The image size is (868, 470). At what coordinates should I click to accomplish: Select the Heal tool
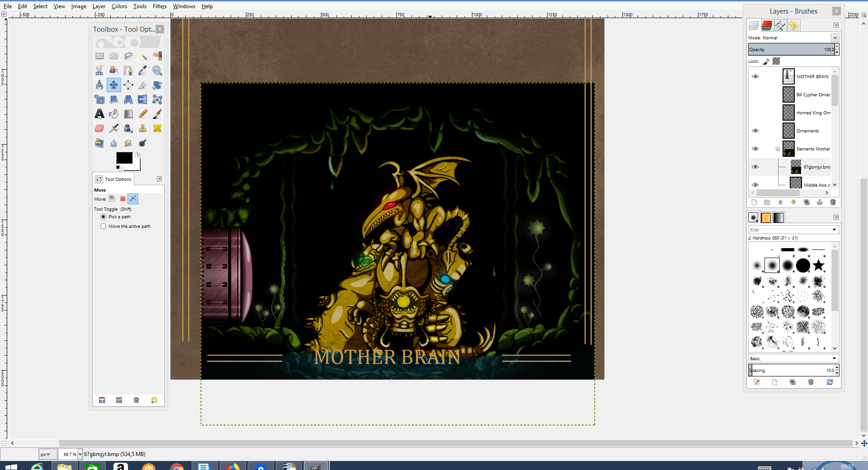[157, 128]
